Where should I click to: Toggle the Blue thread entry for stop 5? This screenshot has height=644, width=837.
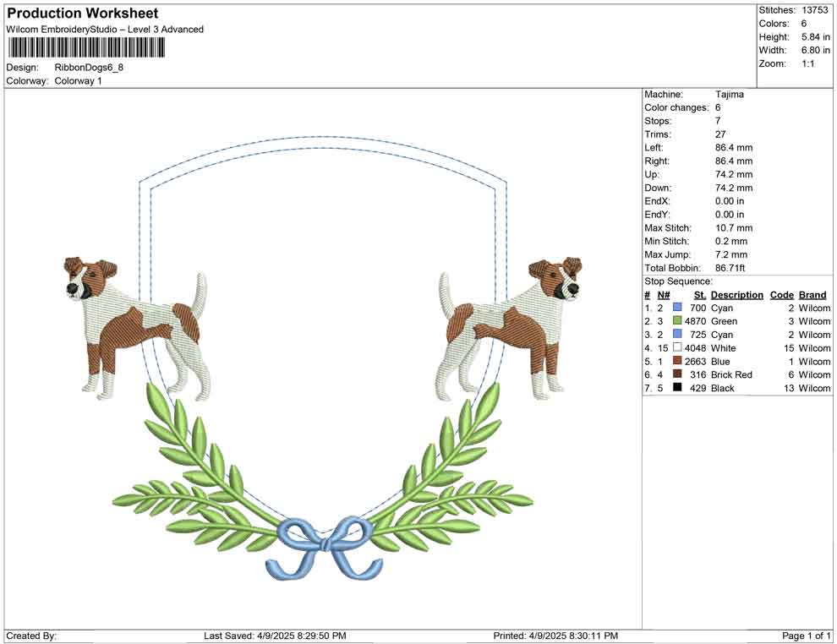[676, 361]
